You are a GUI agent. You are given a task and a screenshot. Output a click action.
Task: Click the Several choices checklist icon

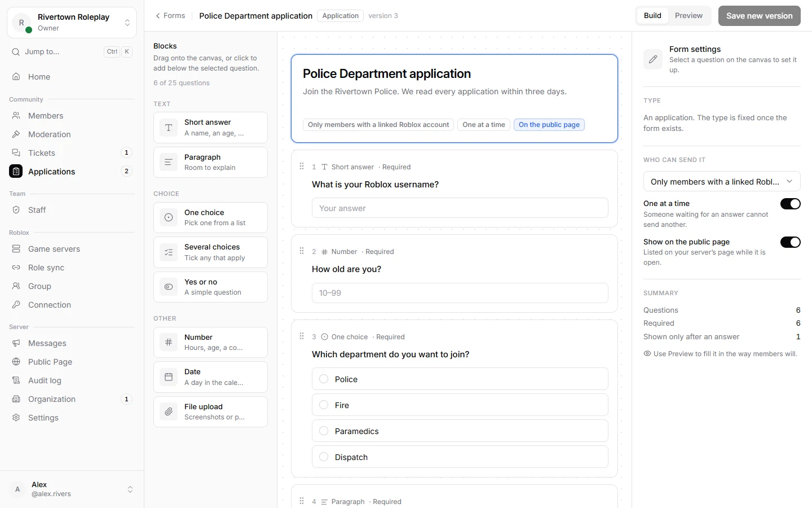click(x=169, y=252)
